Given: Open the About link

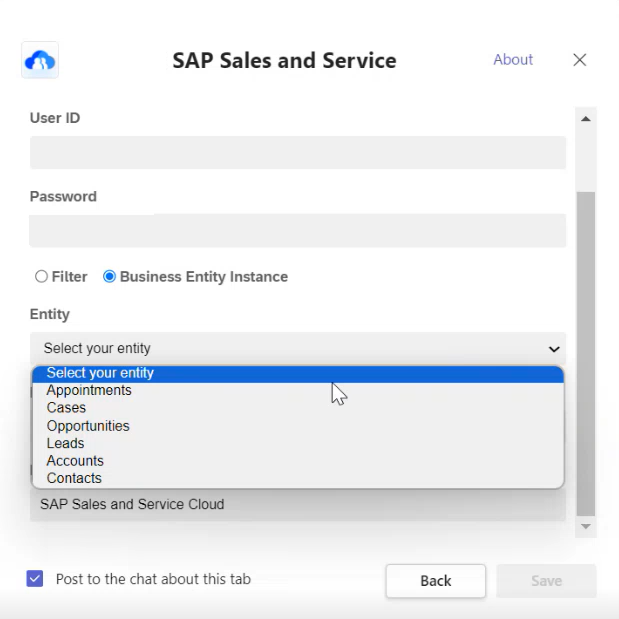Looking at the screenshot, I should pos(513,60).
